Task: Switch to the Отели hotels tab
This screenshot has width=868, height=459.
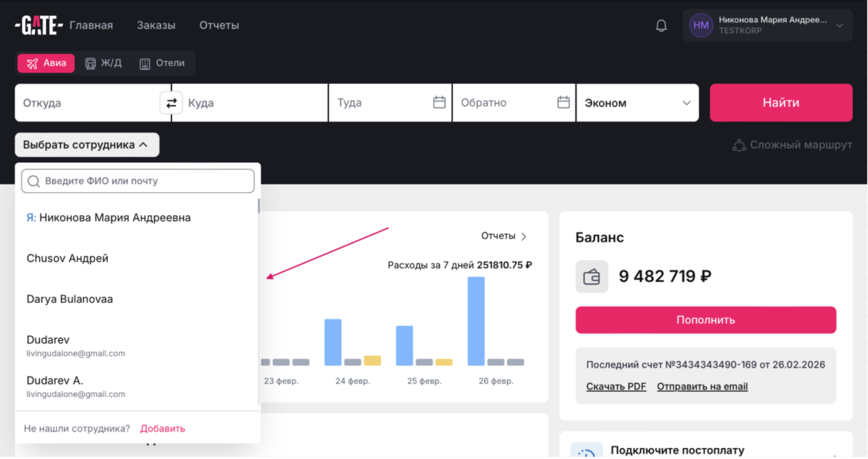Action: (x=163, y=63)
